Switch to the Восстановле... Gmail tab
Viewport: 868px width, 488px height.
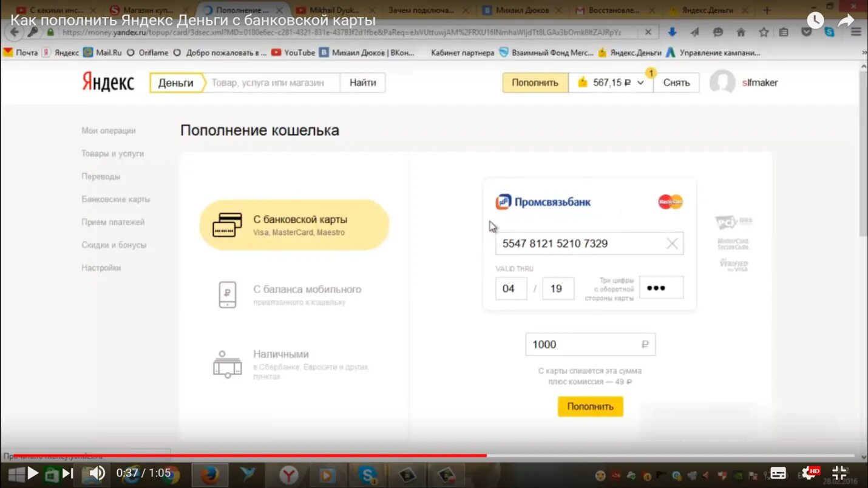(x=615, y=10)
